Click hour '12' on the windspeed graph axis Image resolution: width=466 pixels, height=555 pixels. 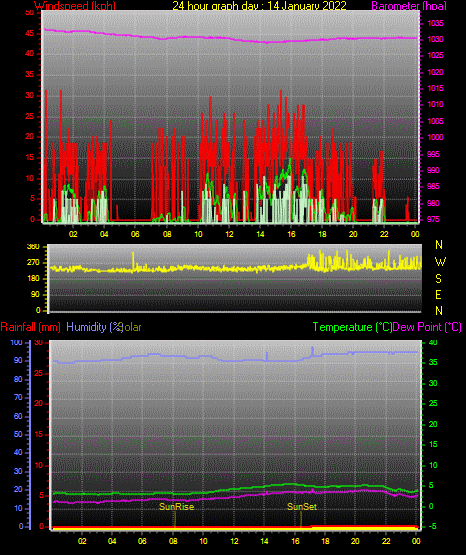(229, 234)
